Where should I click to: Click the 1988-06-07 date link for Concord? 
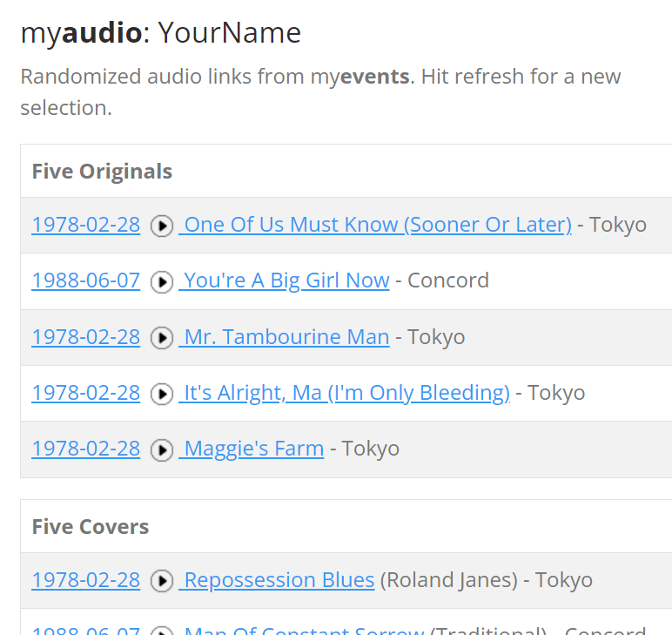coord(85,280)
